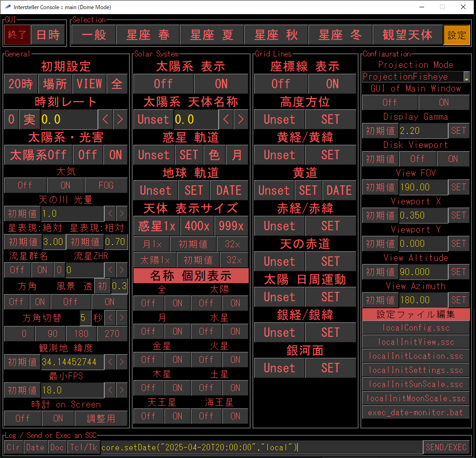Click the SSC command input field
476x458 pixels.
[x=261, y=448]
